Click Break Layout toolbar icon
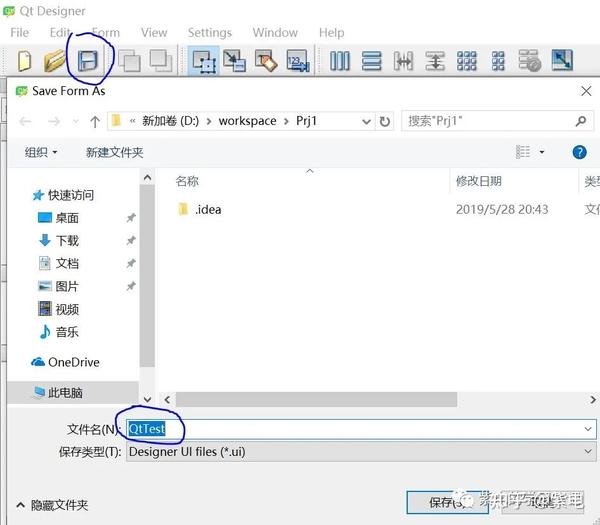 [x=530, y=61]
